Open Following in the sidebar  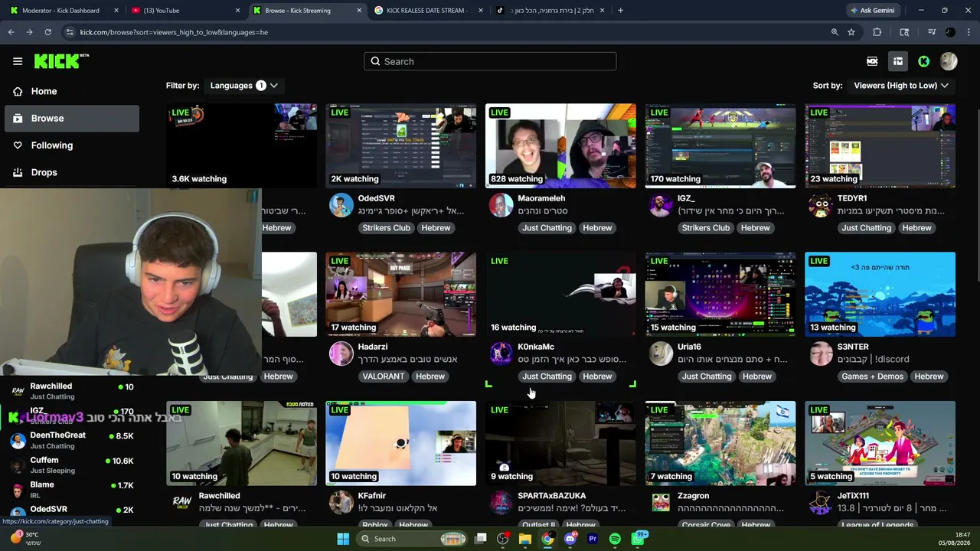51,145
